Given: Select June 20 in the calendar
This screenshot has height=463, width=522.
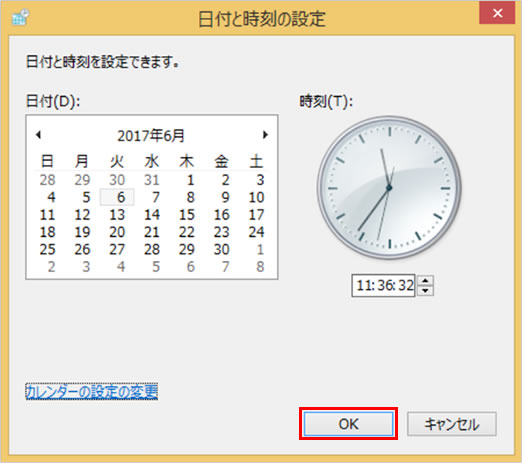Looking at the screenshot, I should coord(117,232).
